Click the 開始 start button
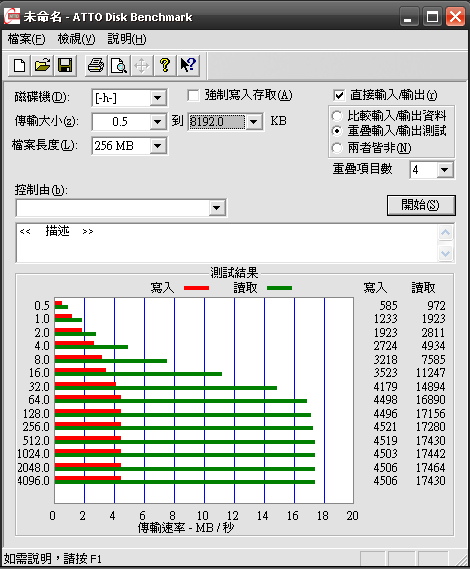Image resolution: width=470 pixels, height=569 pixels. point(421,205)
